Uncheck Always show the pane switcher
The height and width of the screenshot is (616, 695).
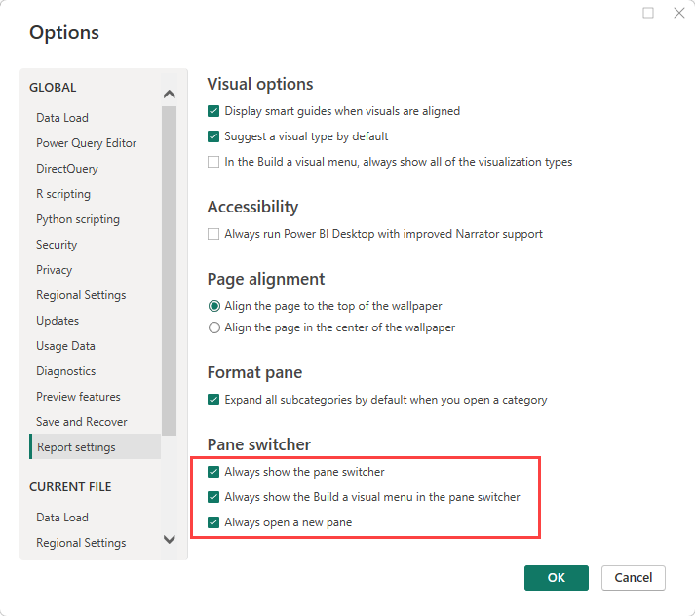(x=213, y=472)
